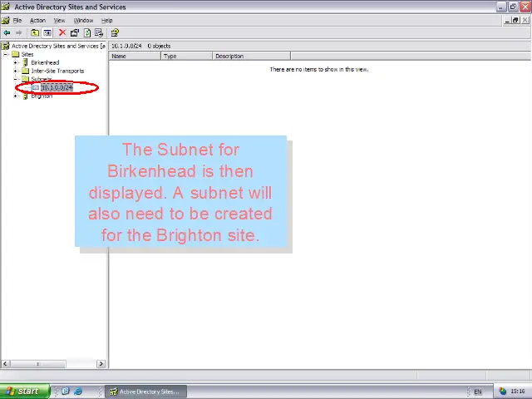Open Help with the toolbar question-mark icon
Screen dimensions: 532x399
(x=115, y=33)
